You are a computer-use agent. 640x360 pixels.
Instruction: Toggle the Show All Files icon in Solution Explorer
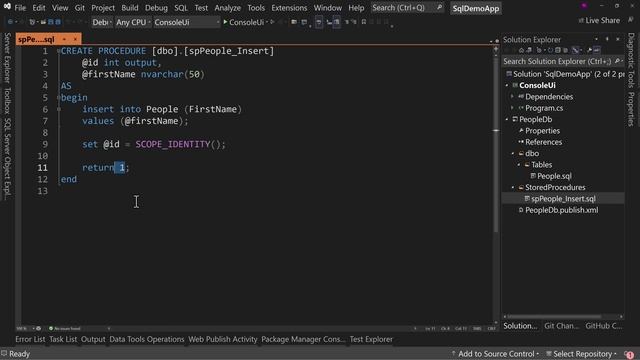pyautogui.click(x=565, y=50)
